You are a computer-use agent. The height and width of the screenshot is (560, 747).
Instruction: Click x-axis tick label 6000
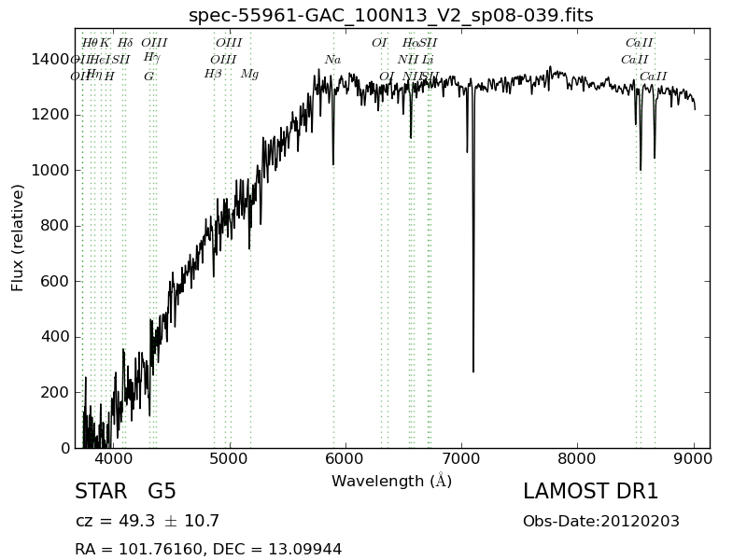tap(345, 459)
